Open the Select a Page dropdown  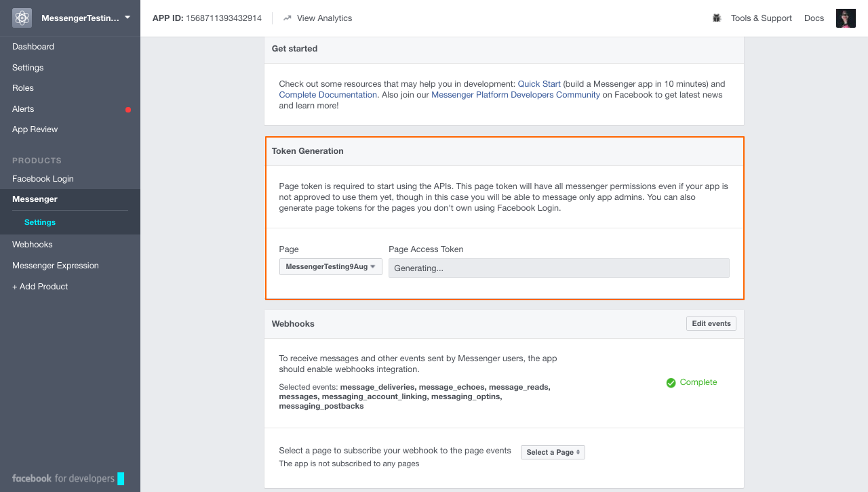pos(553,452)
